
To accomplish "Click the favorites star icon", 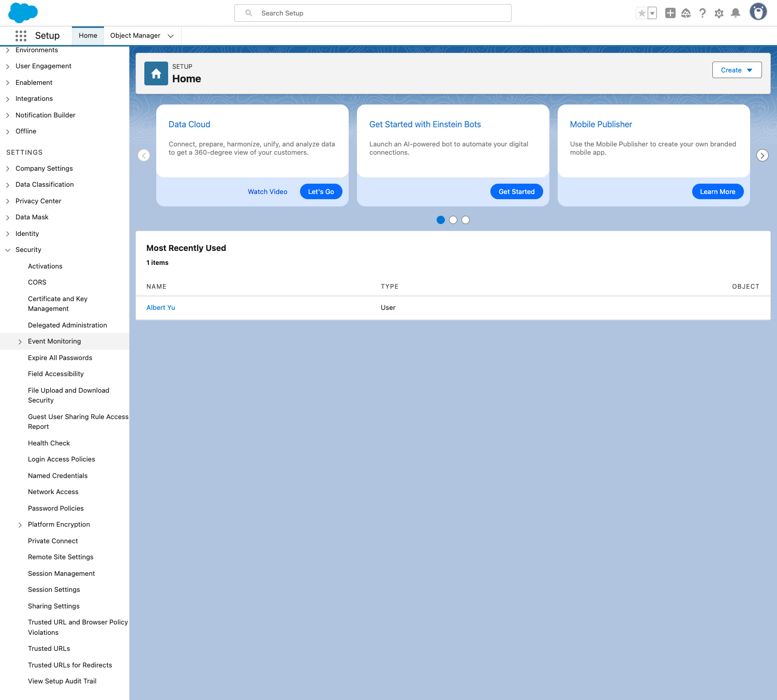I will coord(641,13).
